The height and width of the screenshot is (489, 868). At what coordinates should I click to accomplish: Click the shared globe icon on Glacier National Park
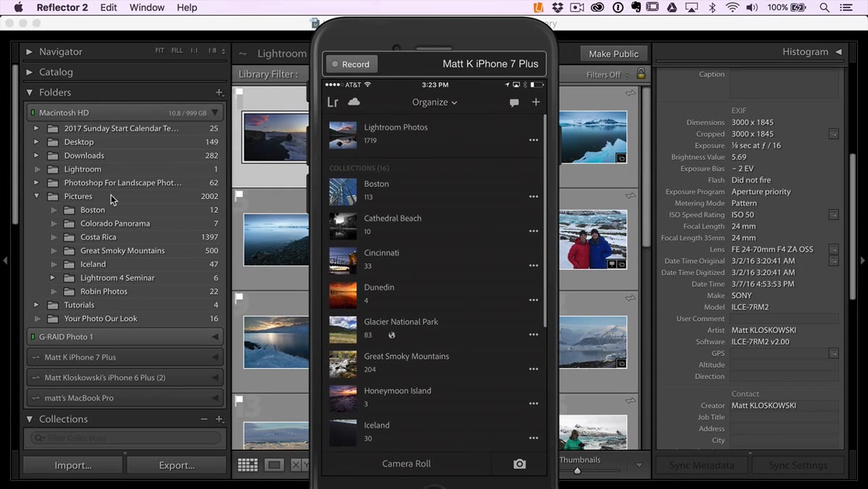click(x=391, y=335)
